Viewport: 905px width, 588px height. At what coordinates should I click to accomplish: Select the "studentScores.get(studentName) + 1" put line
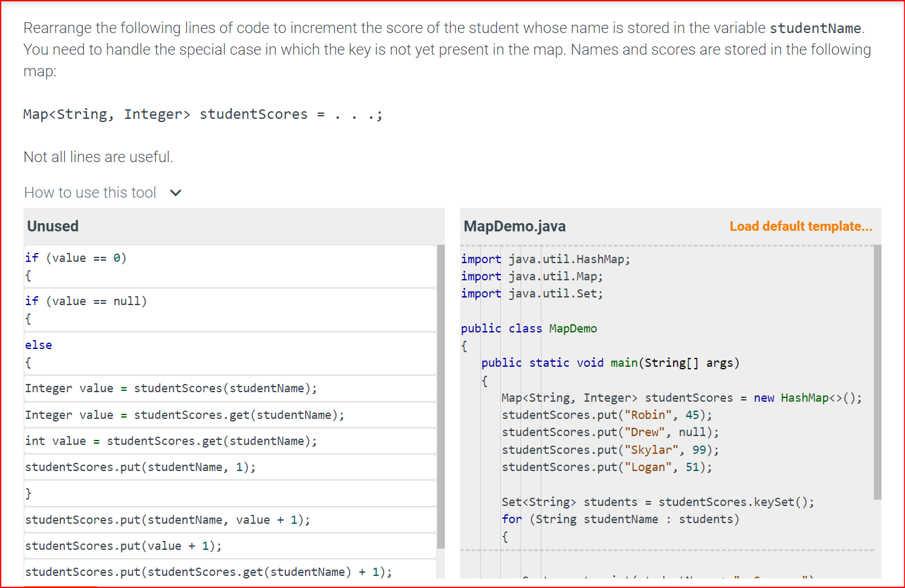[x=208, y=571]
